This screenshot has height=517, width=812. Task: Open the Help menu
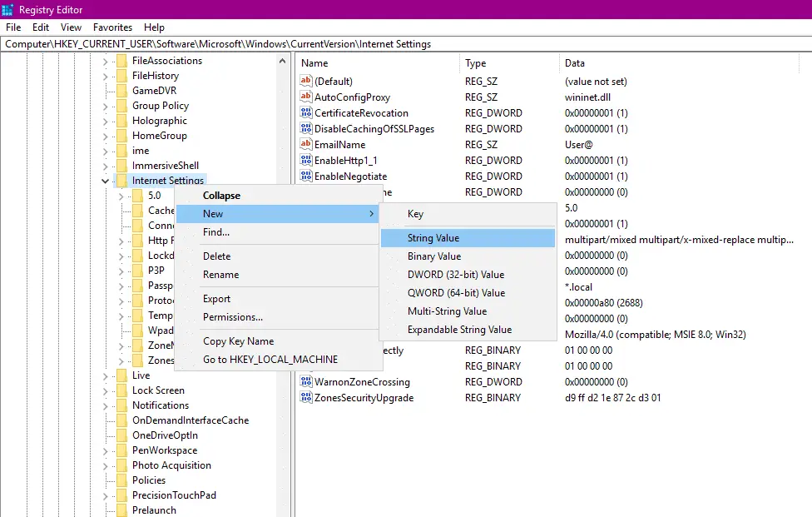pyautogui.click(x=154, y=27)
